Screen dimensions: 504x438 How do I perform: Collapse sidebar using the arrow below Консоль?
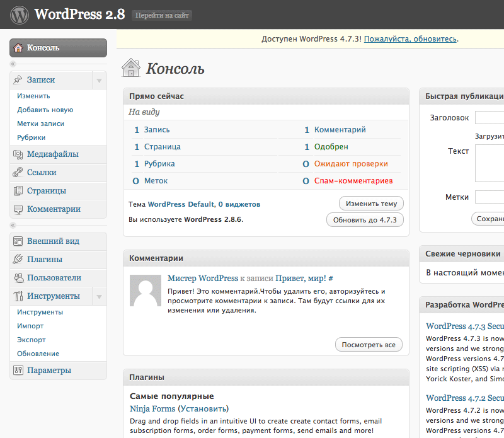13,64
